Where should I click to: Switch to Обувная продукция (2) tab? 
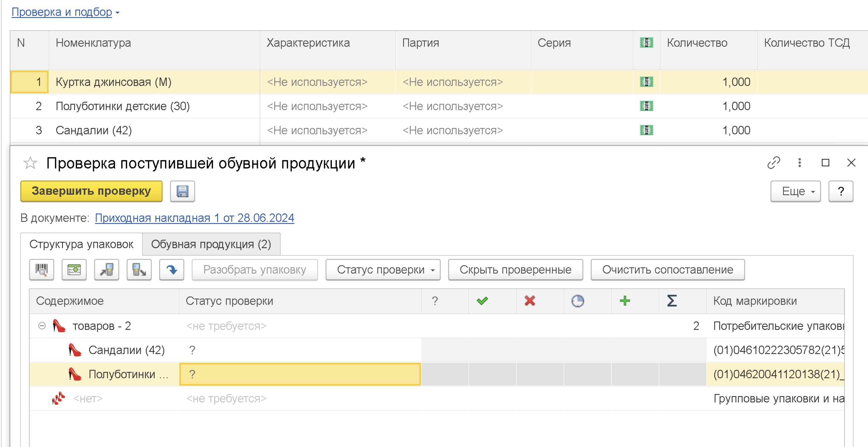point(211,244)
